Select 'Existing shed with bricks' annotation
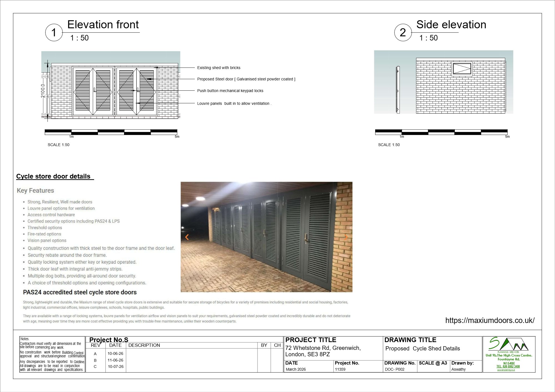 [219, 68]
